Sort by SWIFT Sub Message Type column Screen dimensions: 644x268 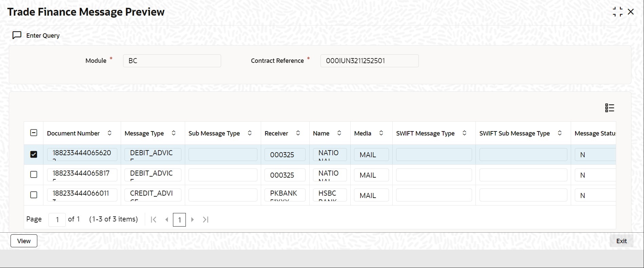tap(560, 133)
